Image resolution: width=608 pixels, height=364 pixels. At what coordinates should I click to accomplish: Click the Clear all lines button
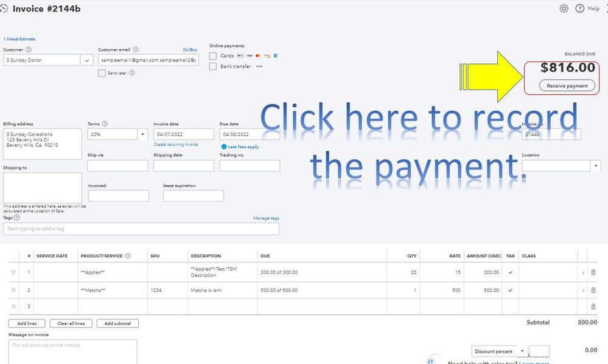point(71,323)
